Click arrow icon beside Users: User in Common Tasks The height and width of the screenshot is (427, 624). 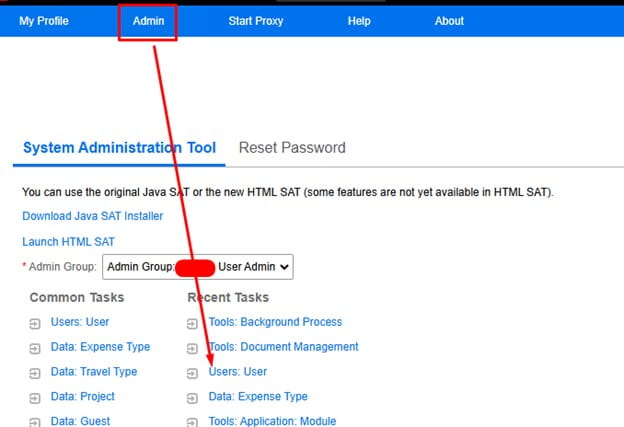(35, 323)
